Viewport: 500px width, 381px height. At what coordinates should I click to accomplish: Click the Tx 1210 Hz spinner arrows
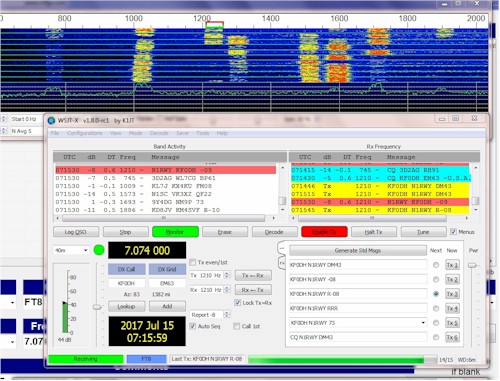click(227, 275)
